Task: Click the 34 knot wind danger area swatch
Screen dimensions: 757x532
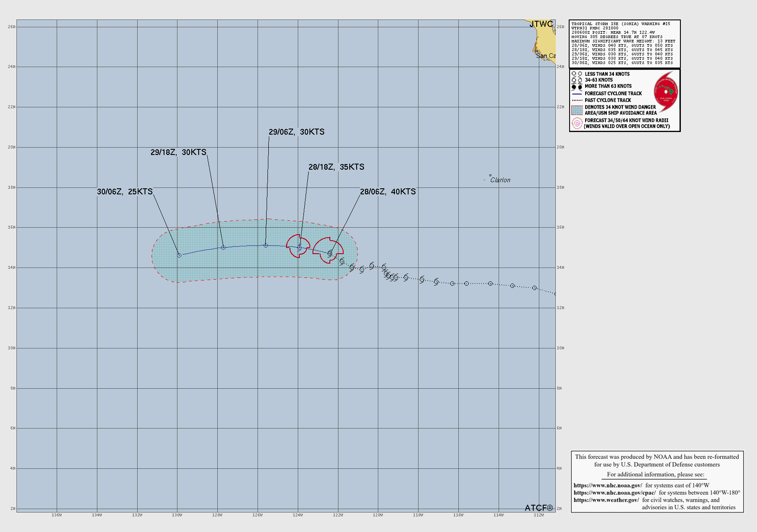Action: [577, 110]
